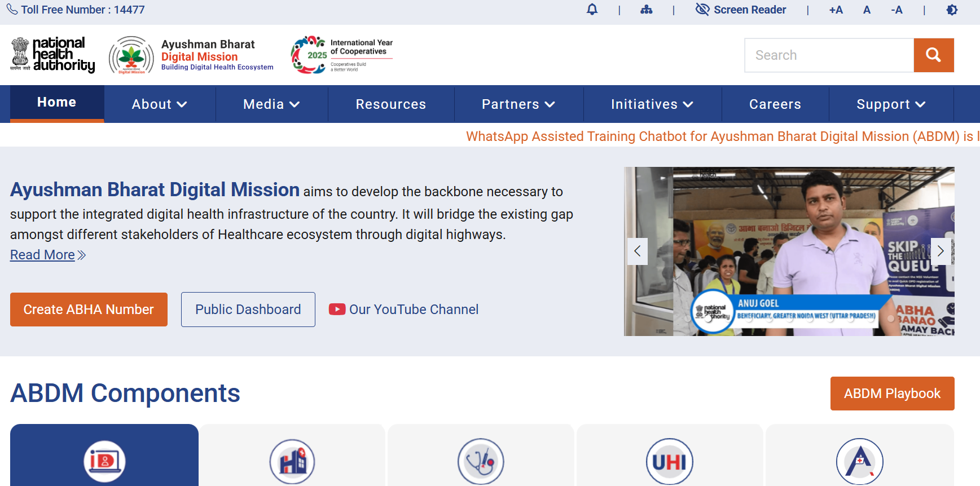
Task: Decrease font size with -A
Action: 896,10
